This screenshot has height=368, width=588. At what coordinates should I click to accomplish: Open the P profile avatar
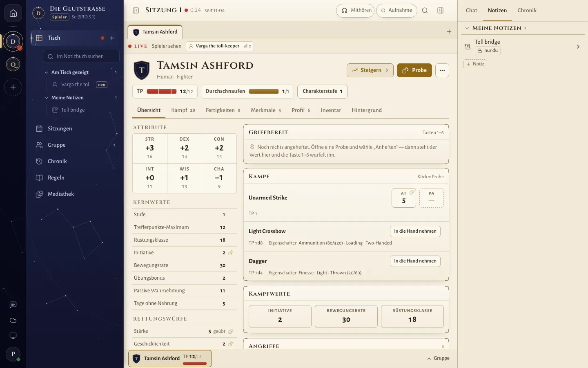pos(13,354)
